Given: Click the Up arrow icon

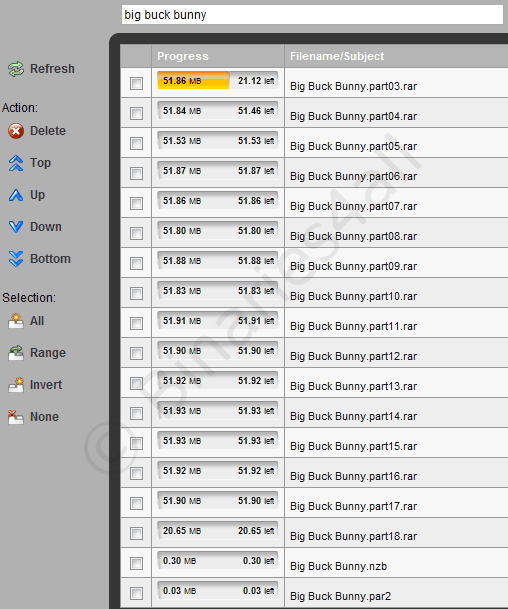Looking at the screenshot, I should coord(16,195).
